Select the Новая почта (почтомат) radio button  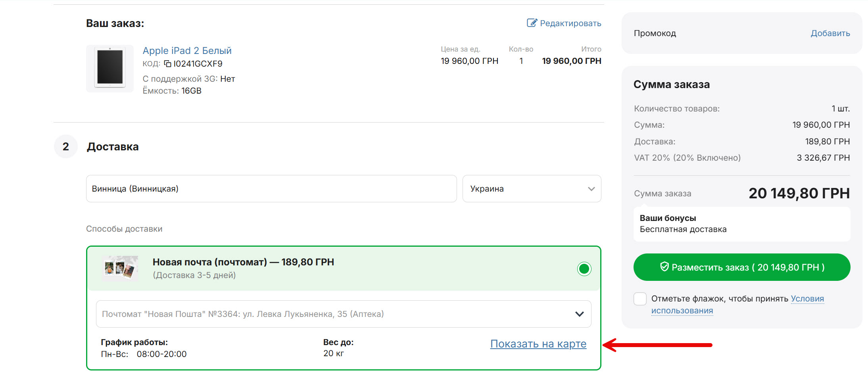(584, 269)
